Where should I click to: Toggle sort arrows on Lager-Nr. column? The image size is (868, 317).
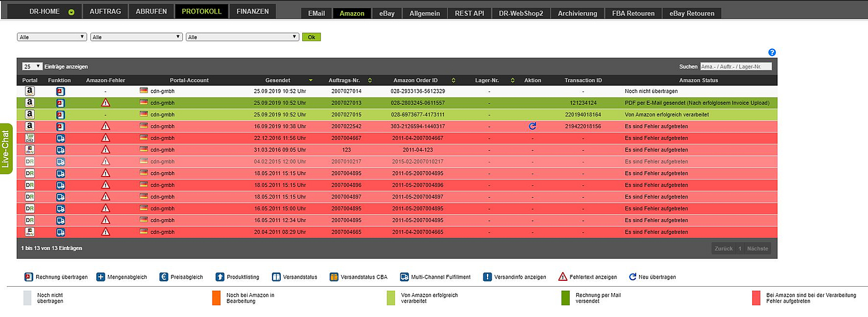point(512,80)
